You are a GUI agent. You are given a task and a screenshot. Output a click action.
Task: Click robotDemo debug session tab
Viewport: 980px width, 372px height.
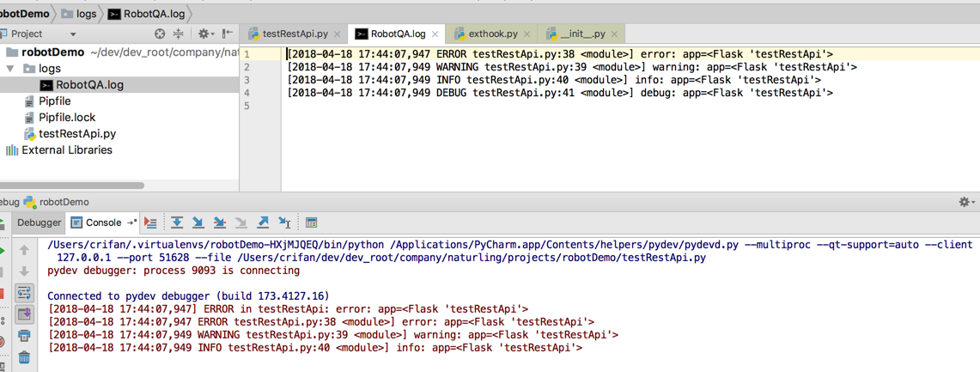click(x=56, y=202)
